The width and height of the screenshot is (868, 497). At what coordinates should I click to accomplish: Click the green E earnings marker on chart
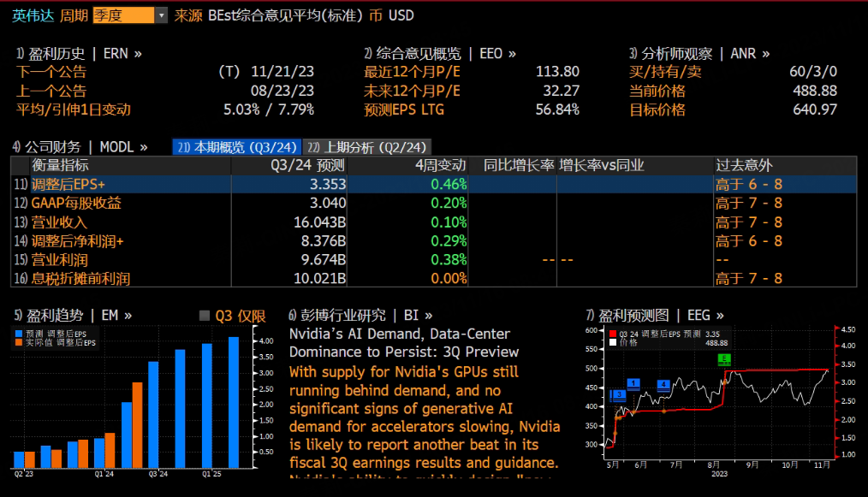724,359
